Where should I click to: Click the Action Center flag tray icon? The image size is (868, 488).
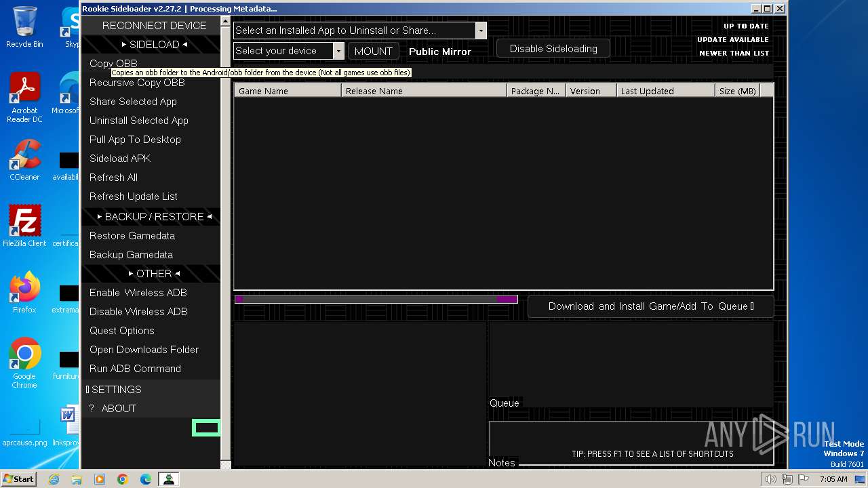(804, 479)
